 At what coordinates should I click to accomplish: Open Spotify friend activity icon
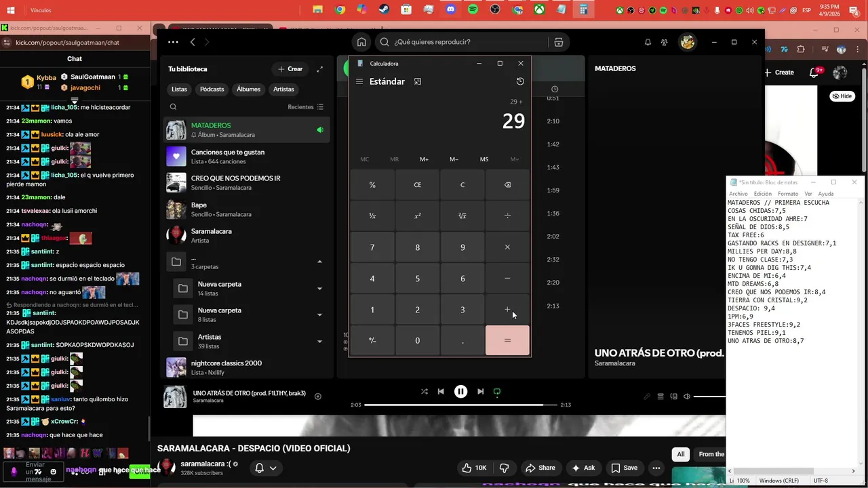coord(665,42)
